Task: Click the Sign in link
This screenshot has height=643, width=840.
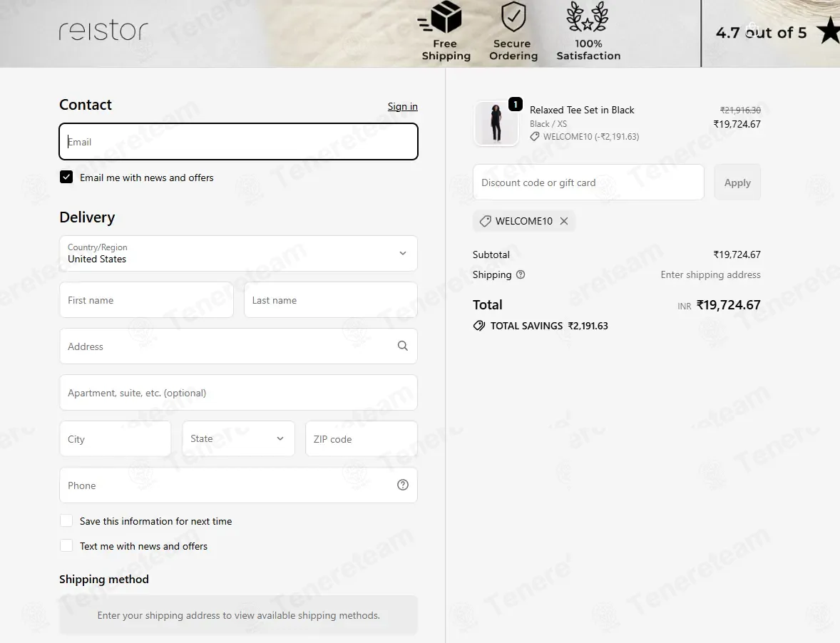Action: [403, 106]
